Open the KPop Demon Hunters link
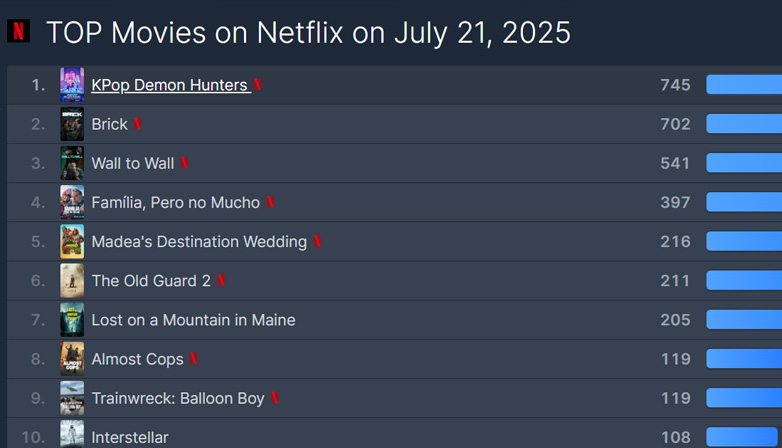 tap(170, 85)
